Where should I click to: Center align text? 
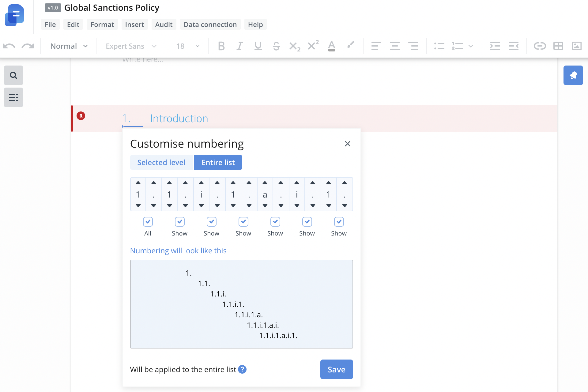(394, 46)
